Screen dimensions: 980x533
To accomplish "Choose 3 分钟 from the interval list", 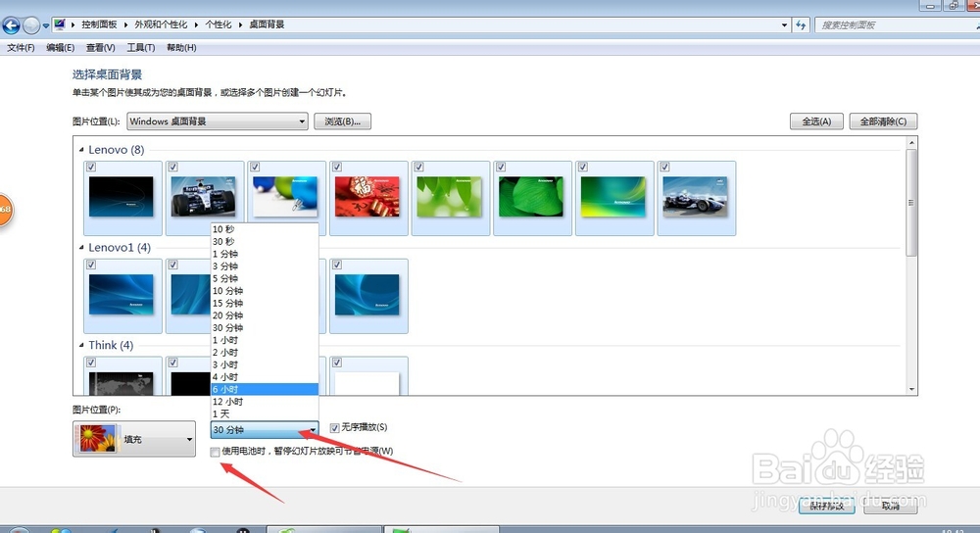I will coord(265,266).
